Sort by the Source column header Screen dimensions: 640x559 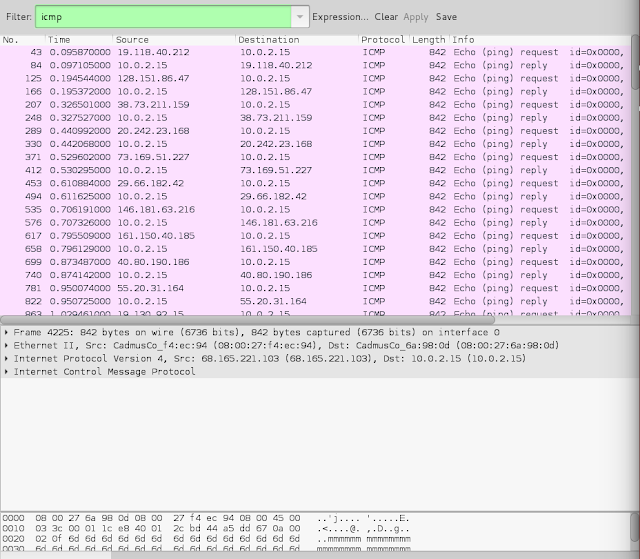pyautogui.click(x=174, y=40)
